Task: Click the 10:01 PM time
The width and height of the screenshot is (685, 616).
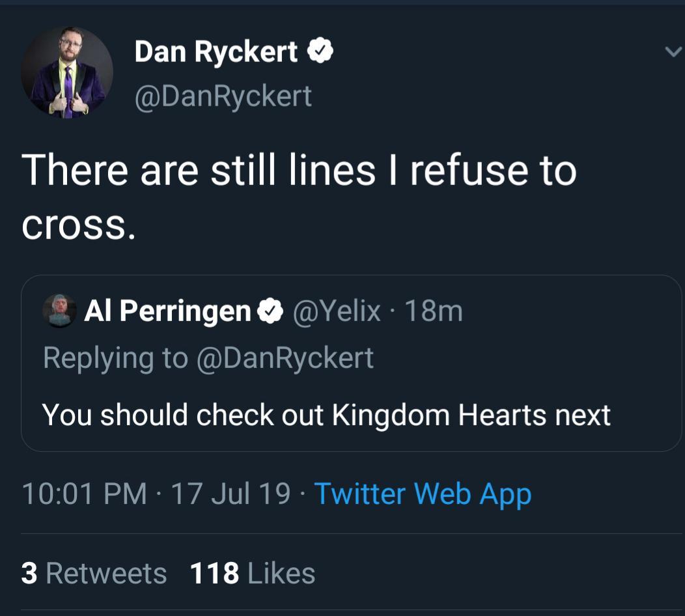Action: point(84,494)
